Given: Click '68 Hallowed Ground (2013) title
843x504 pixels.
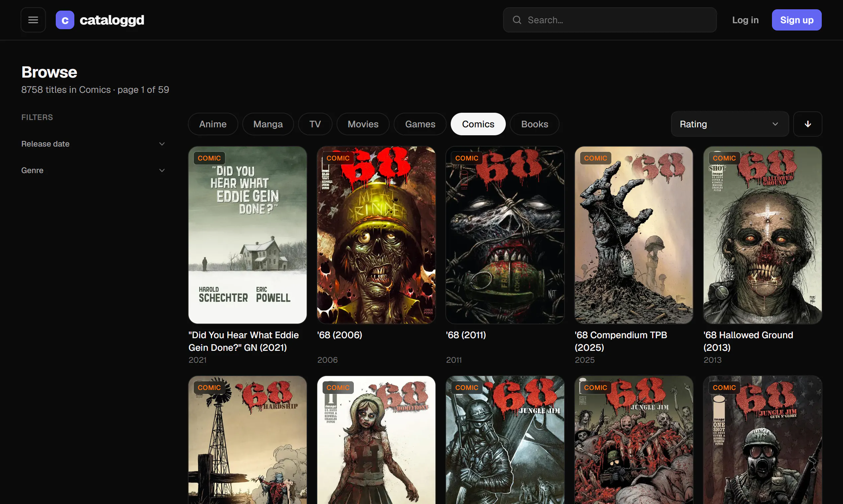Looking at the screenshot, I should pyautogui.click(x=748, y=341).
